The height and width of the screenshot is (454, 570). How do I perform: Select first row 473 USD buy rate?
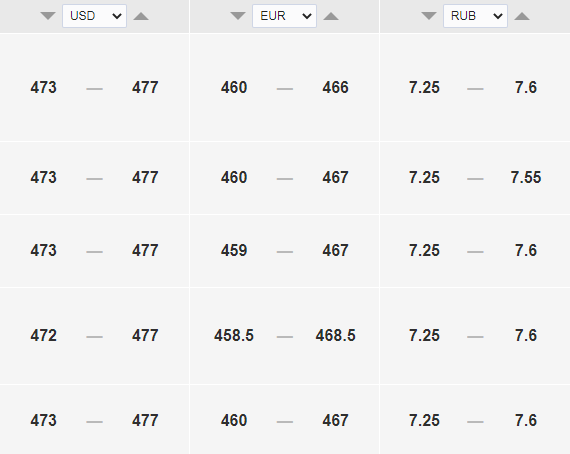pos(44,87)
